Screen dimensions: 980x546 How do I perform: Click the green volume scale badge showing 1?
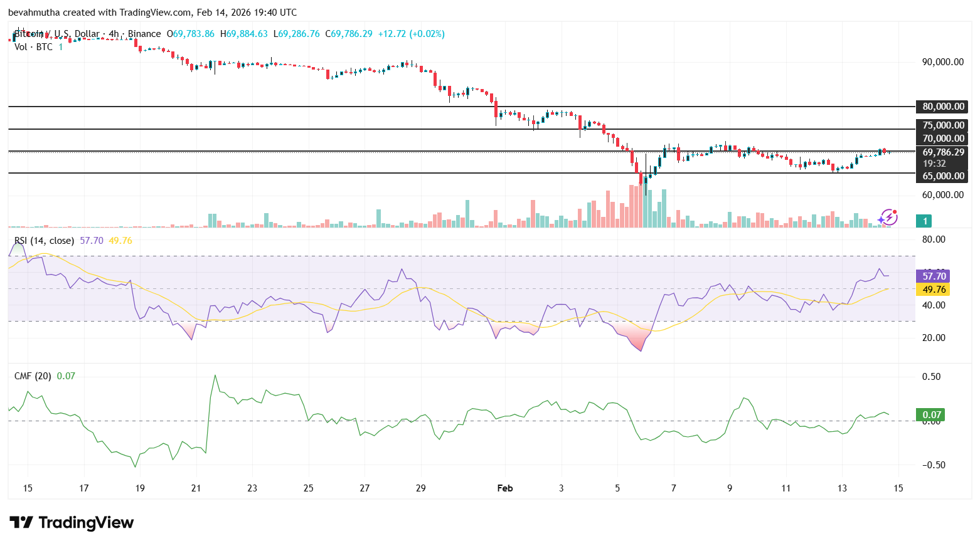(924, 221)
